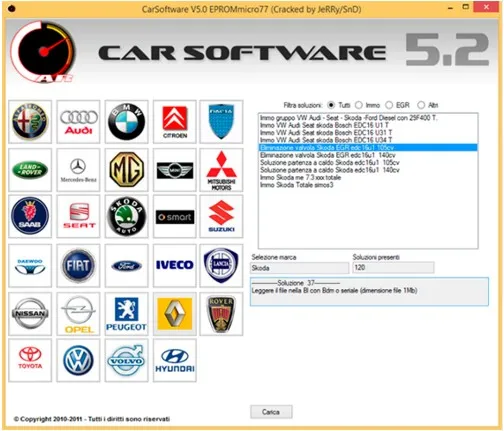Select the Altri filter option
The width and height of the screenshot is (504, 431).
pyautogui.click(x=421, y=105)
